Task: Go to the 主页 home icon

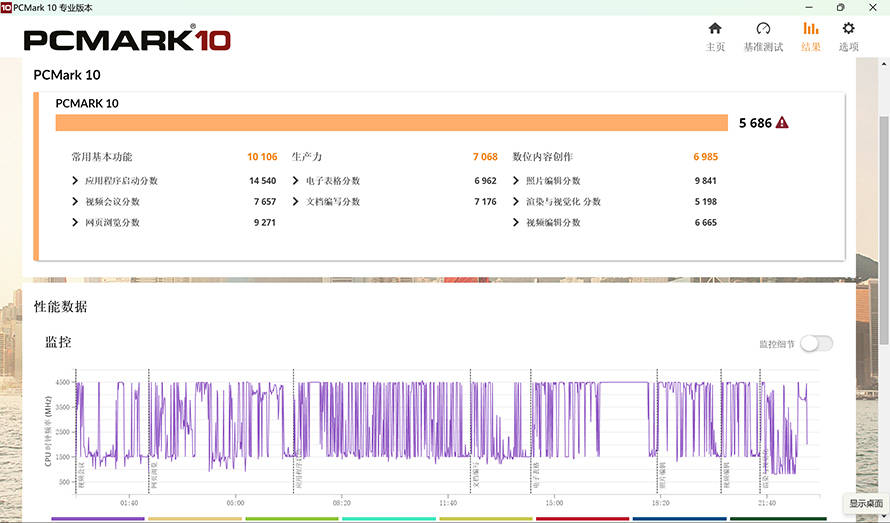Action: click(715, 28)
